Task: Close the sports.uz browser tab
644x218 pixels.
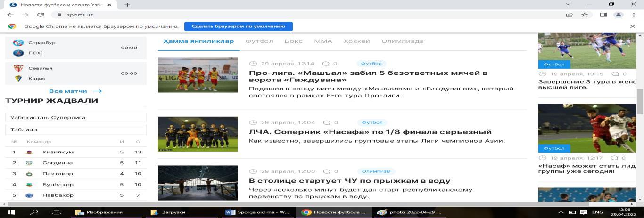Action: 109,4
